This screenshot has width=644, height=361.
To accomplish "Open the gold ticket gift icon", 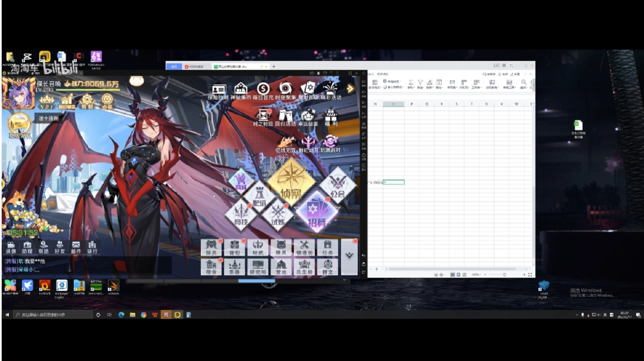I will point(19,126).
